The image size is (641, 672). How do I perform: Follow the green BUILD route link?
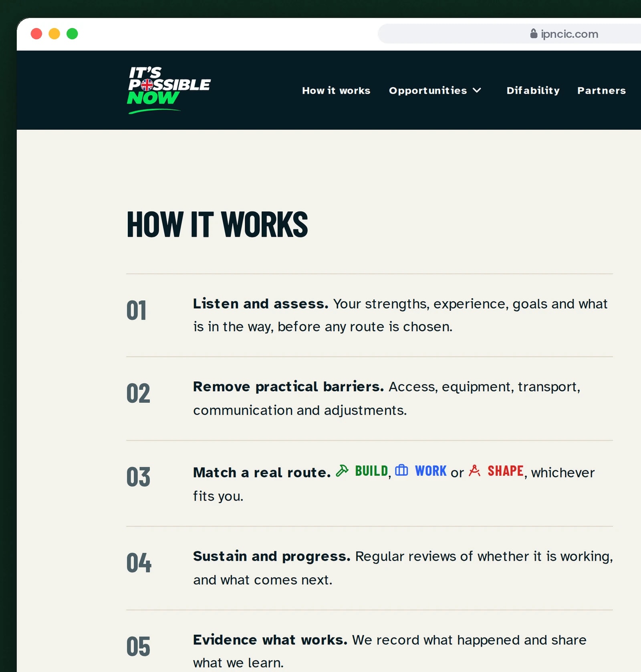(371, 471)
